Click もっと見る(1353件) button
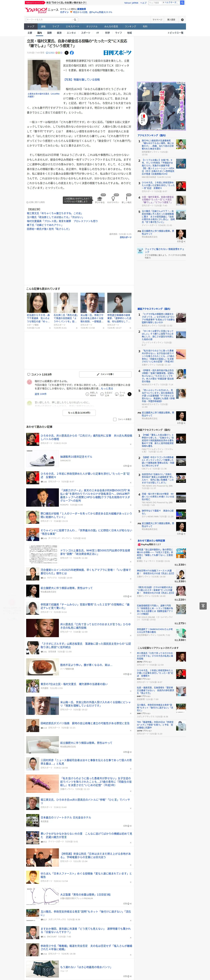 tap(79, 412)
